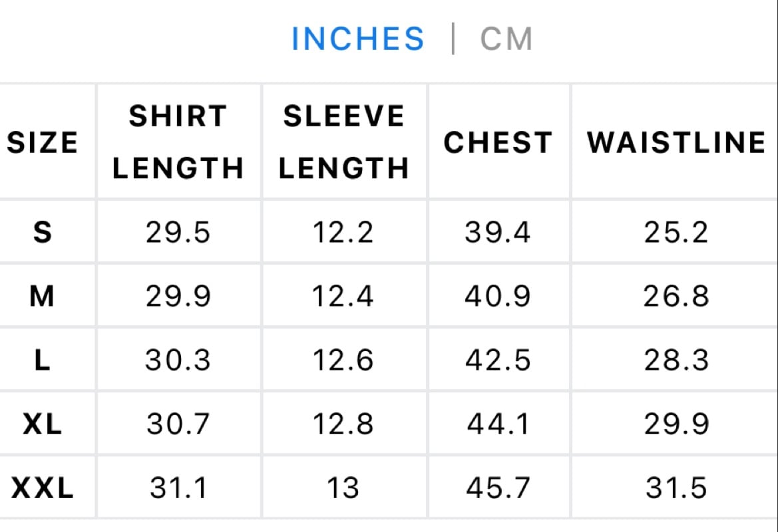This screenshot has height=532, width=778.
Task: Switch units to CM
Action: click(506, 39)
